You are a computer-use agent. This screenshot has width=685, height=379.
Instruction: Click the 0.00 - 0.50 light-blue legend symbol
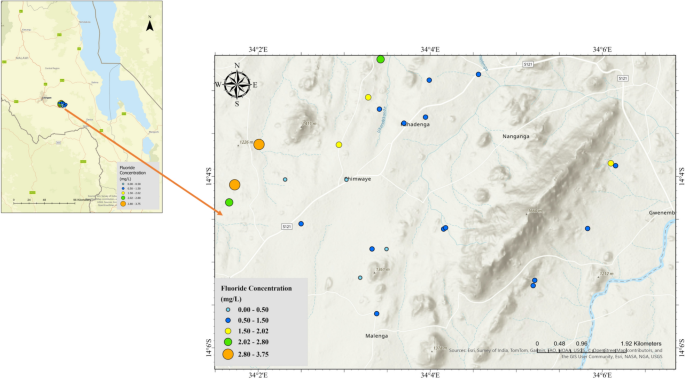(228, 310)
